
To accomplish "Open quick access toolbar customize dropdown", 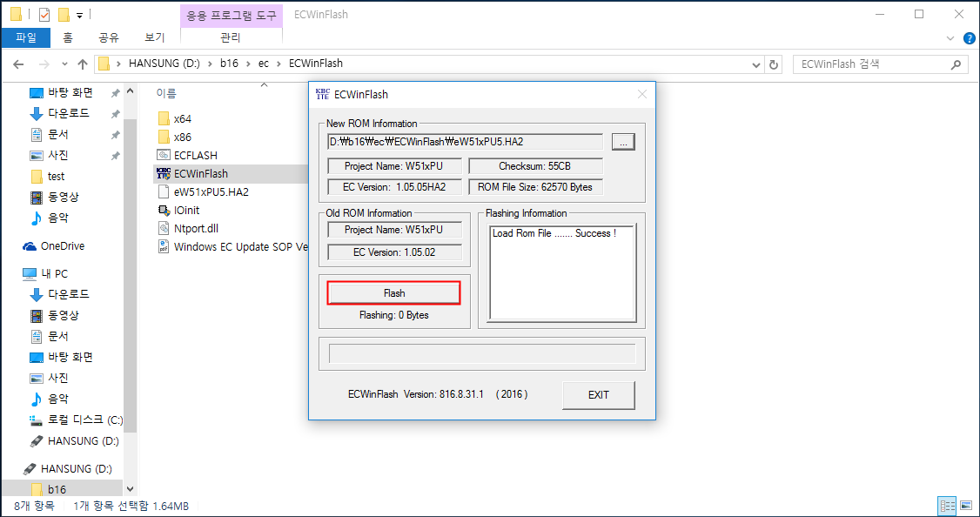I will [79, 15].
